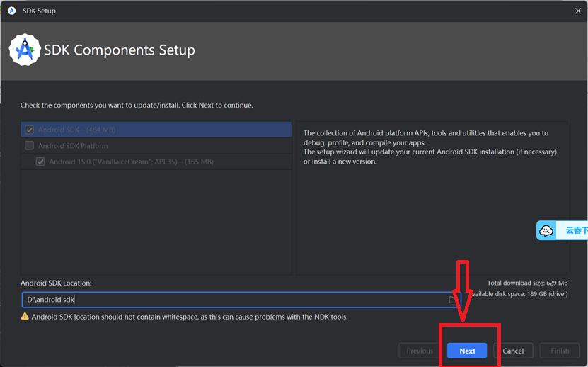This screenshot has width=588, height=367.
Task: Click the SDK Setup window title
Action: (39, 11)
